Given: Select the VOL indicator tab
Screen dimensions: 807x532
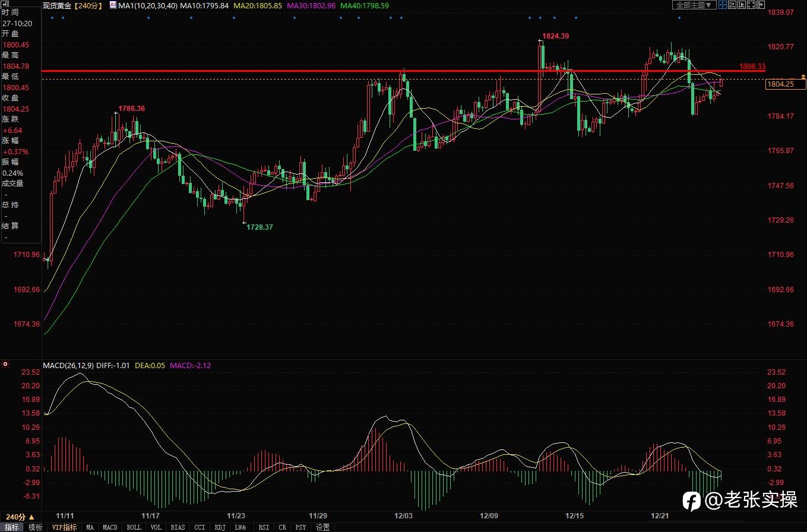Looking at the screenshot, I should (156, 527).
